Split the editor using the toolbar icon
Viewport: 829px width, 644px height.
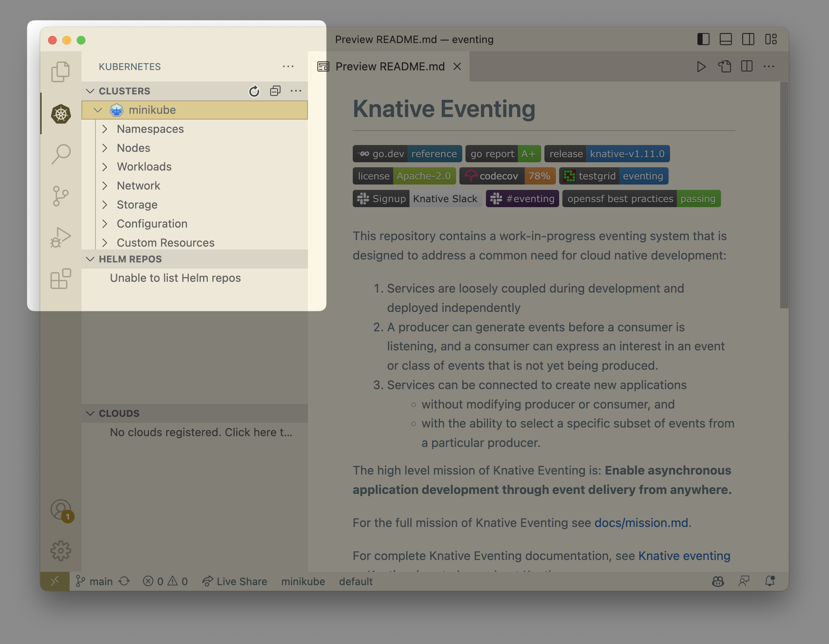coord(747,66)
